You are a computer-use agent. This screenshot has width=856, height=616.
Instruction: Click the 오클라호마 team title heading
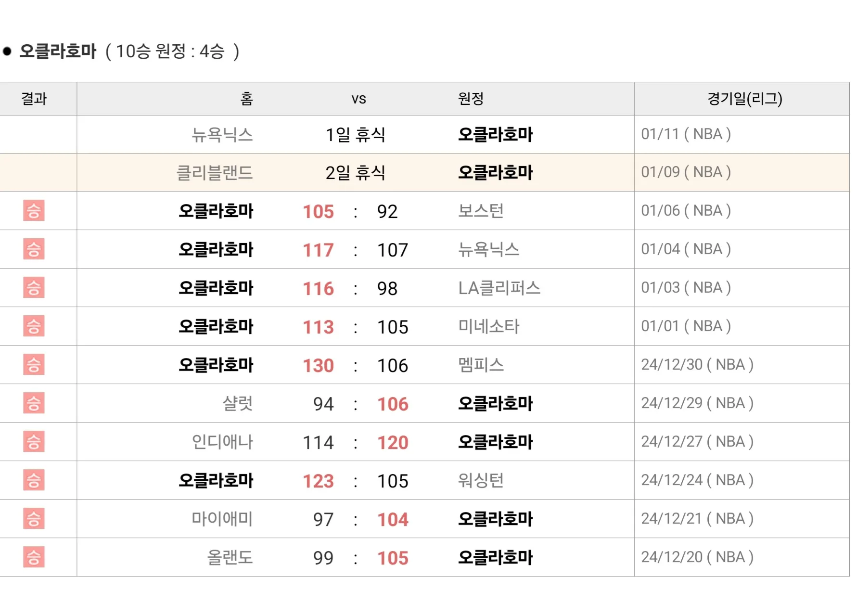[x=58, y=51]
